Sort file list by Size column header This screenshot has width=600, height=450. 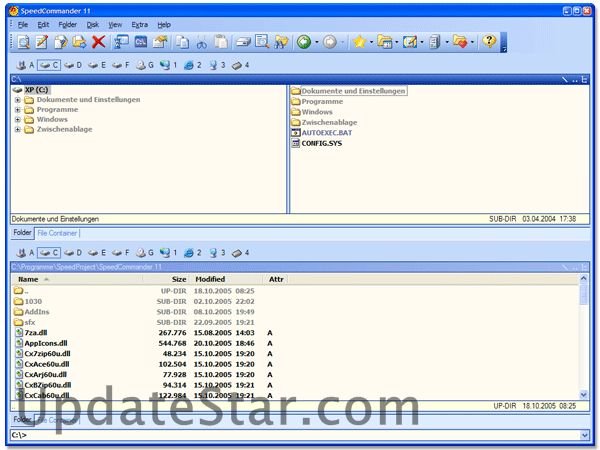pos(166,279)
